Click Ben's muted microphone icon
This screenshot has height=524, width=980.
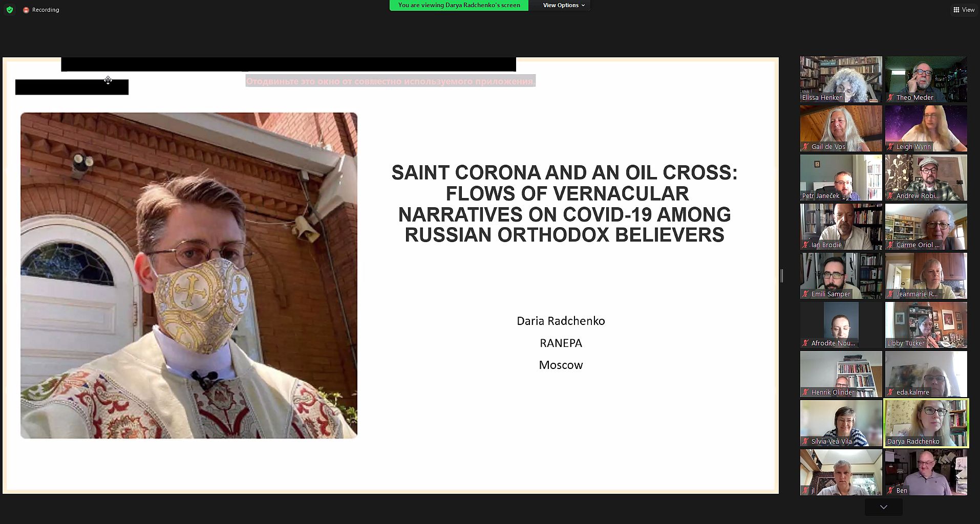click(x=891, y=491)
